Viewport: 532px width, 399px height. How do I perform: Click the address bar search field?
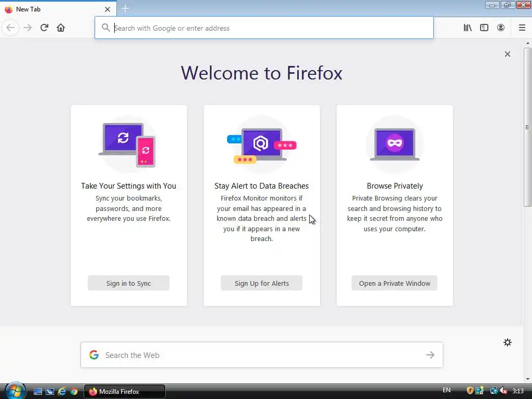click(x=264, y=28)
